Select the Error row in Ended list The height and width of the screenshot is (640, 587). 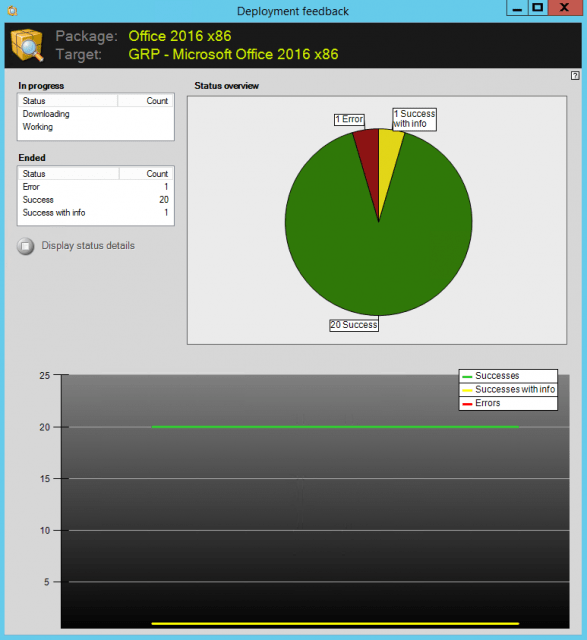(x=96, y=187)
